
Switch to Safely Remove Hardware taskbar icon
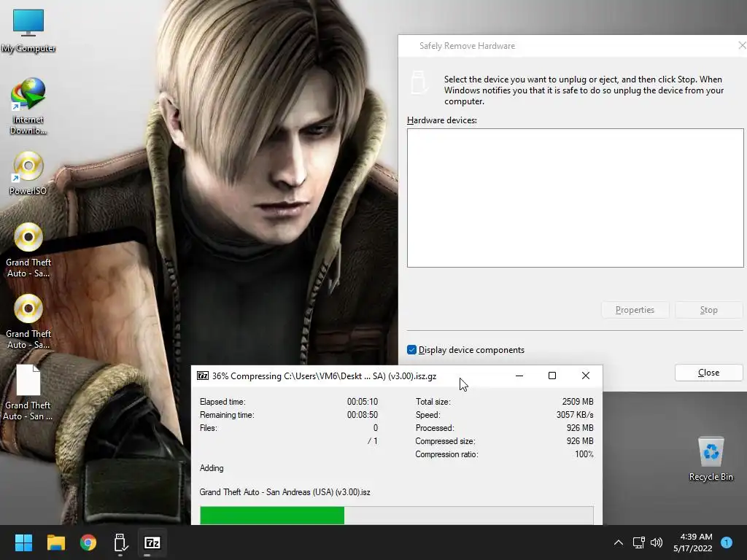[x=120, y=542]
